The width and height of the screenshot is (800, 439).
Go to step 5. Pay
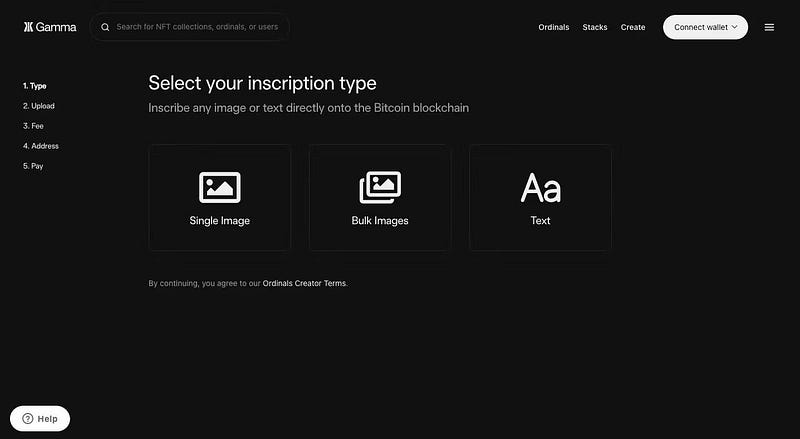pyautogui.click(x=33, y=166)
